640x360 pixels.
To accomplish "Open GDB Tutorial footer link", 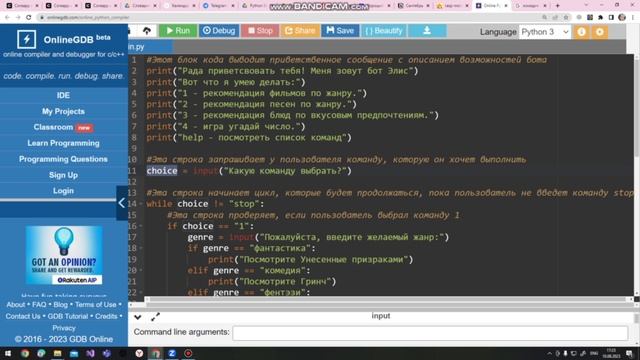I will 68,316.
